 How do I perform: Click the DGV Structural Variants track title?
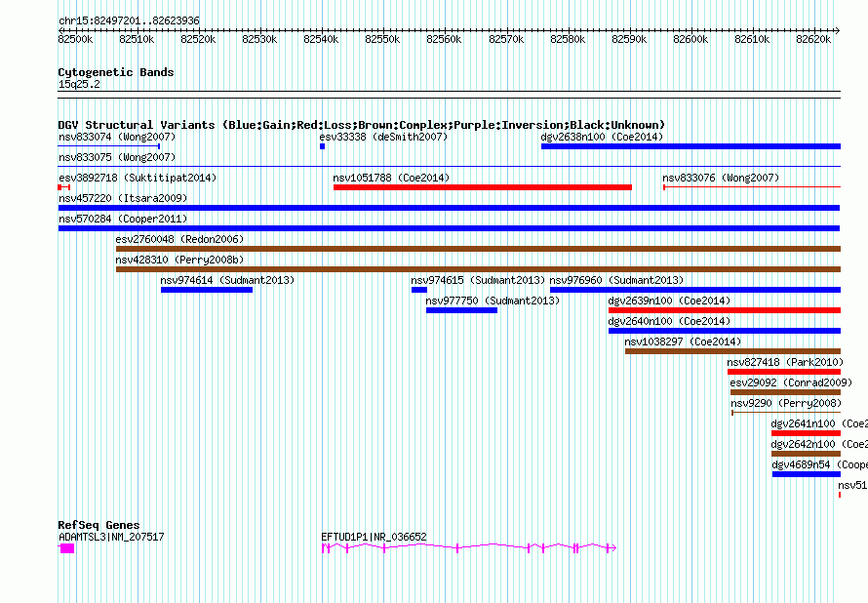(x=362, y=125)
